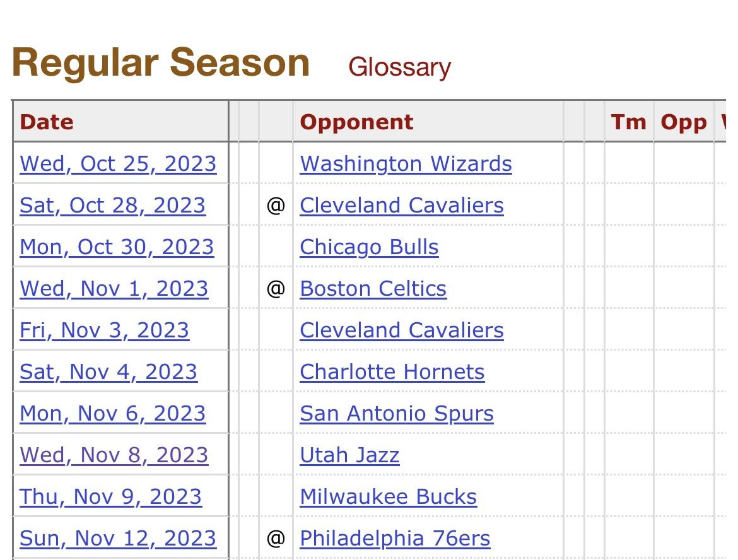Go to the Chicago Bulls team page

click(x=369, y=247)
